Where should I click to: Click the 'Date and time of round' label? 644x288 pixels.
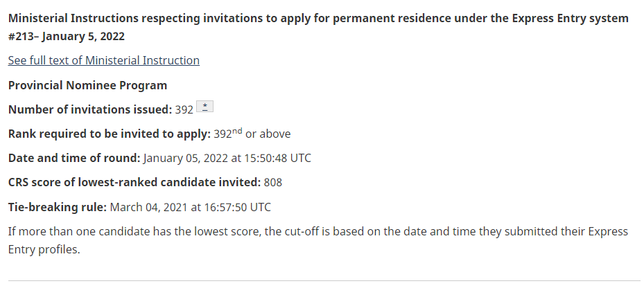click(x=74, y=158)
